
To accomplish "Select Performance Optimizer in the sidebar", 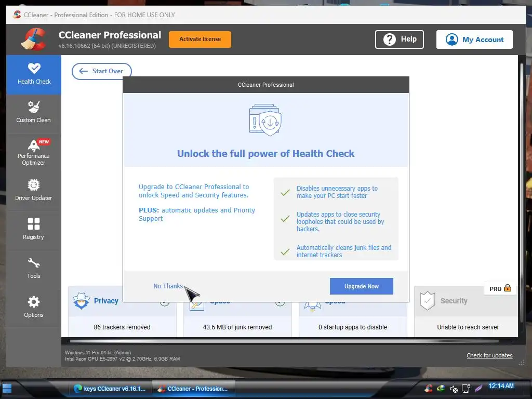I will click(x=34, y=153).
